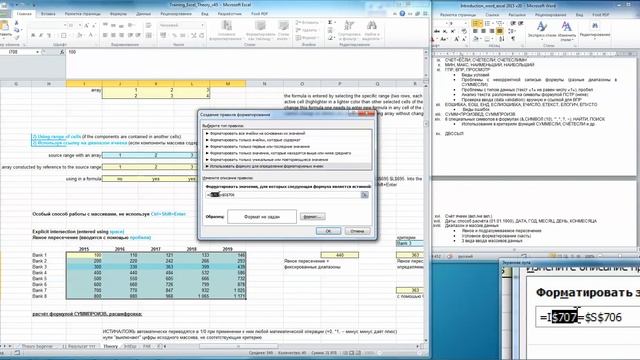Toggle Strikethrough in Word font group

(437, 31)
